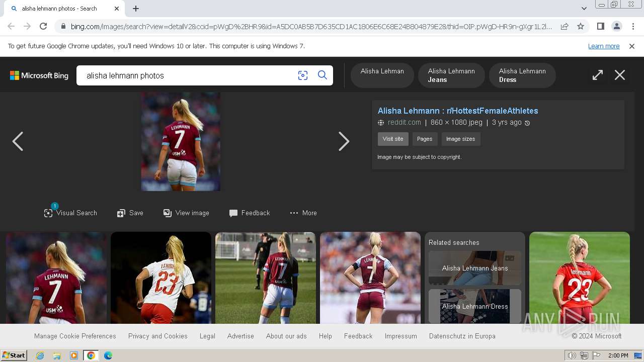Screen dimensions: 644x362
Task: Open Chrome three-dot menu
Action: coord(633,26)
